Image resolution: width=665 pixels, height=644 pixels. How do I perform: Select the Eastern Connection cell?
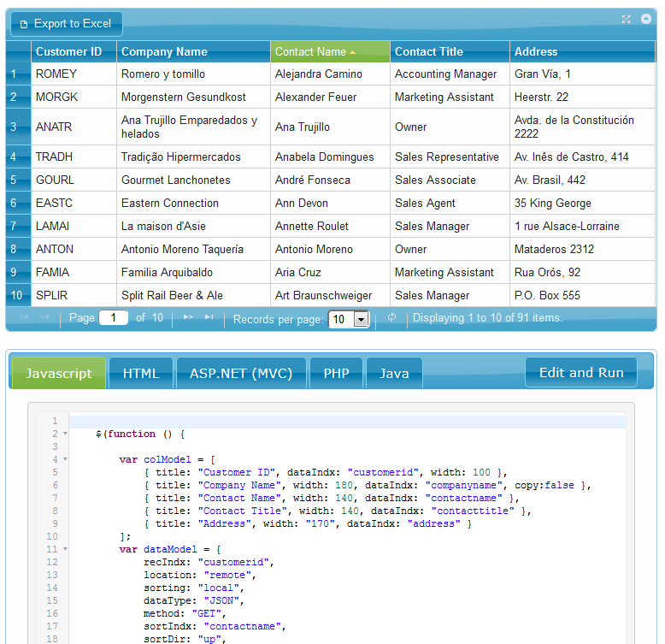click(193, 203)
